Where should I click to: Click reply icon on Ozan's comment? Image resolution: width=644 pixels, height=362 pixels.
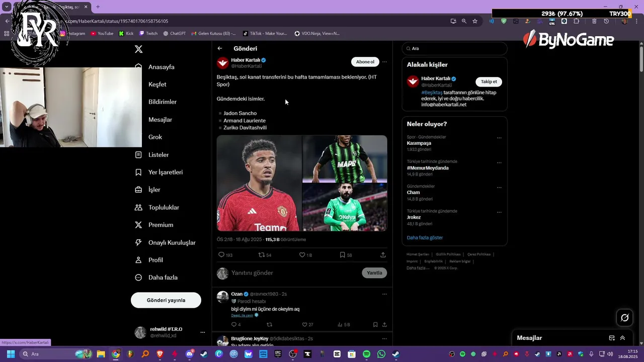pos(234,325)
